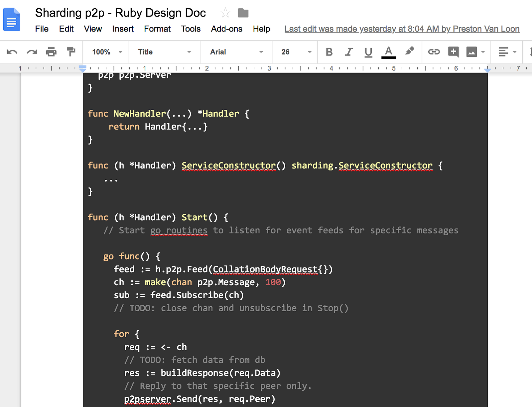532x407 pixels.
Task: Star this document
Action: [225, 13]
